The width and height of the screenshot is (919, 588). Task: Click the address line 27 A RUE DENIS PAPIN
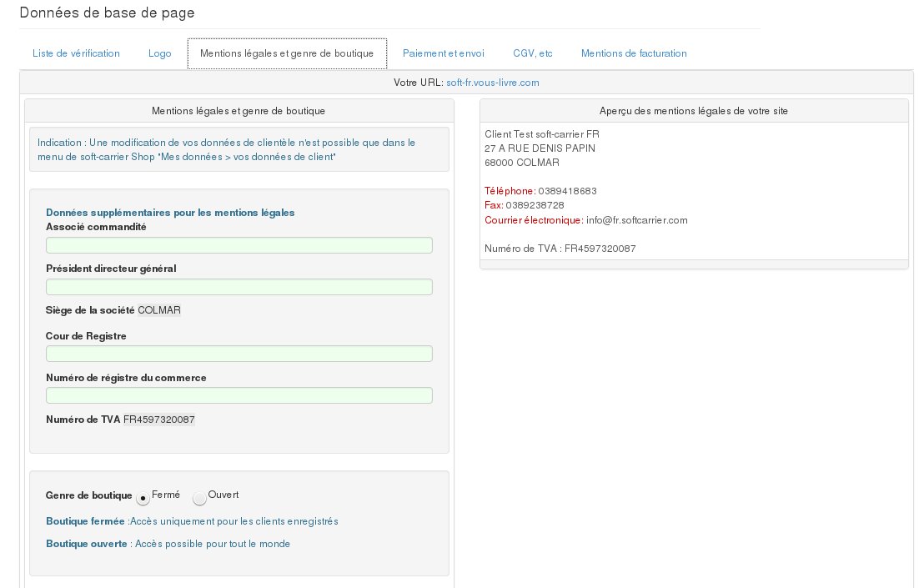[x=540, y=148]
